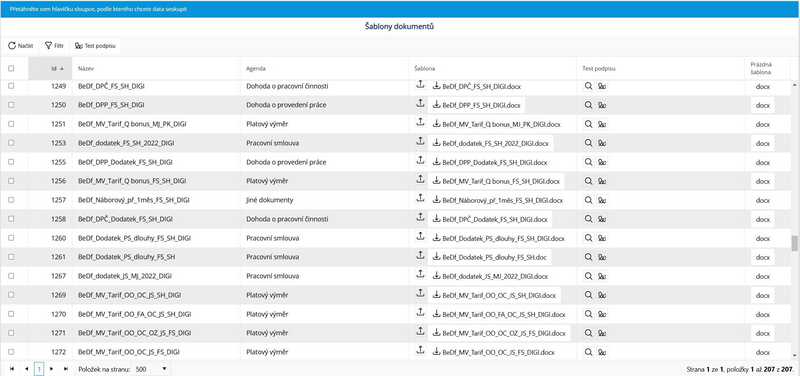Upload template for row 1251
800x376 pixels.
click(420, 123)
